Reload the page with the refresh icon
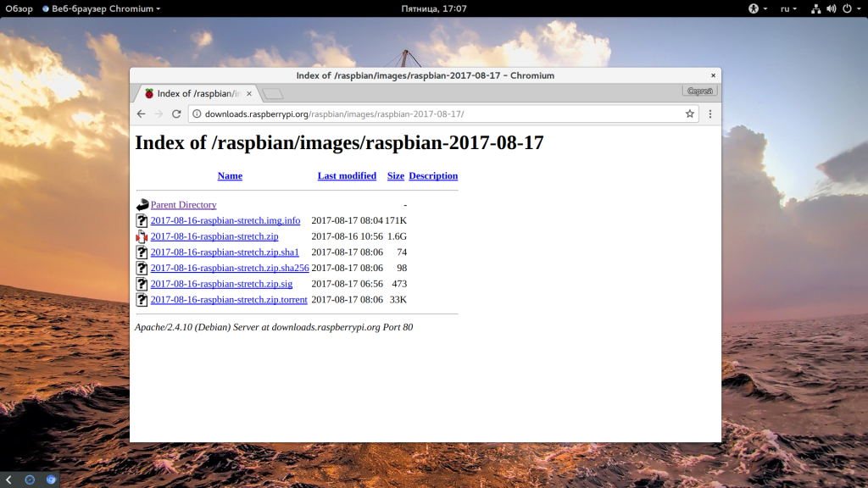Viewport: 868px width, 488px height. (176, 114)
